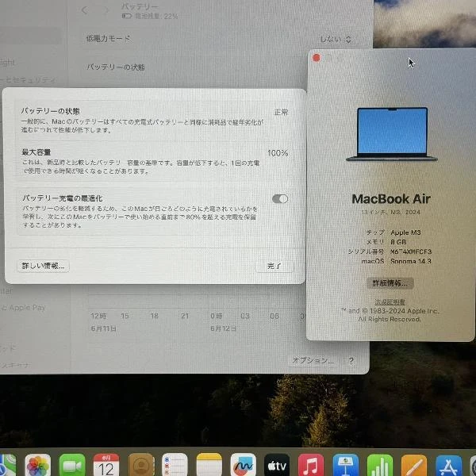Open the Music app

click(x=311, y=465)
